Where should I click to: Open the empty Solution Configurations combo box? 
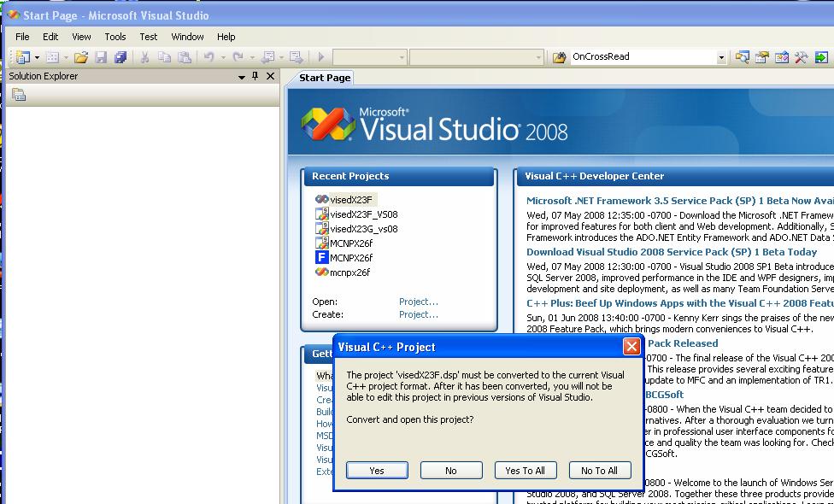point(370,57)
